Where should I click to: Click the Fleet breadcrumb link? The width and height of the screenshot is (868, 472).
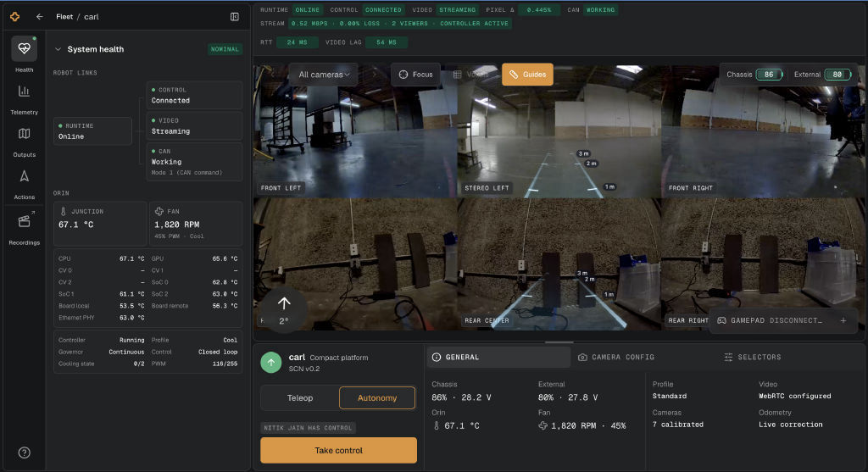(64, 17)
